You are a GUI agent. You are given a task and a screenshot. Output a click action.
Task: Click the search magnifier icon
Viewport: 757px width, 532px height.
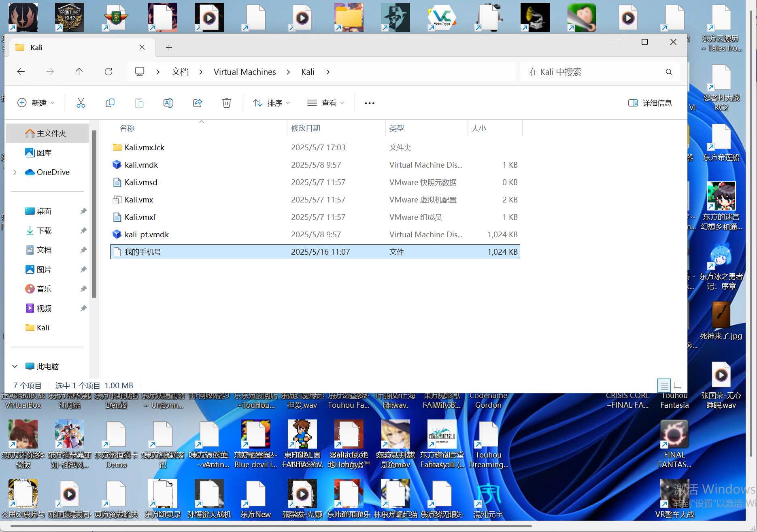[x=669, y=72]
